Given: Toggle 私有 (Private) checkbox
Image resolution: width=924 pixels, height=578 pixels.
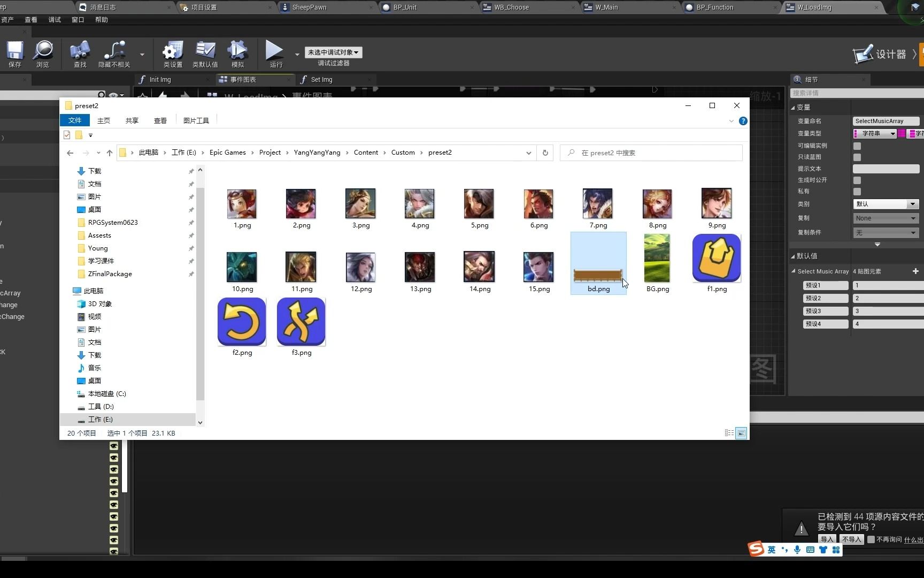Looking at the screenshot, I should coord(857,192).
